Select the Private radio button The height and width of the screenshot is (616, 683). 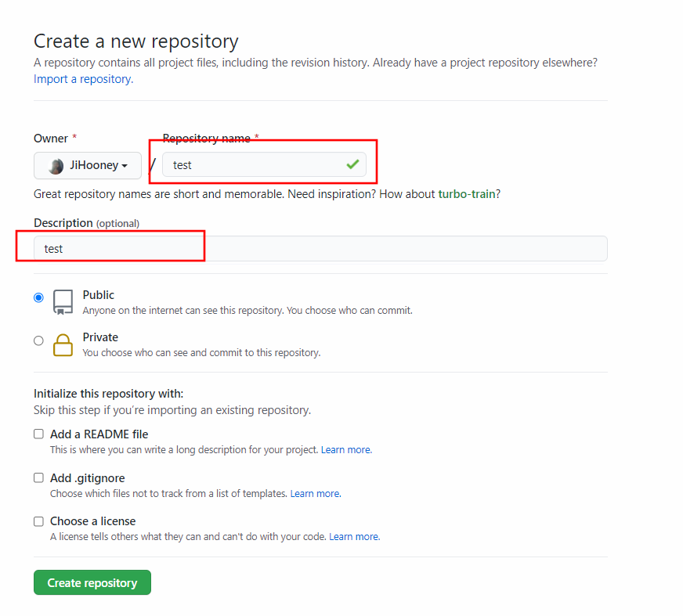(x=38, y=340)
